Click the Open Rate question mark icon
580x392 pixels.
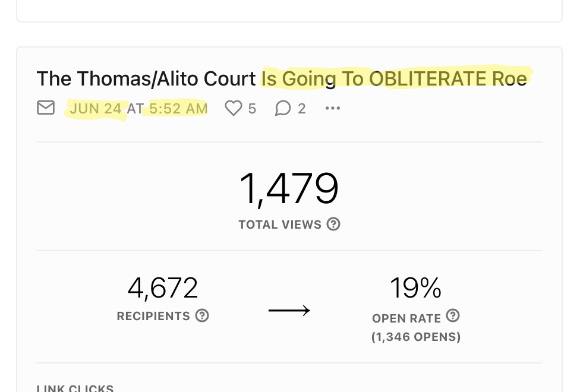453,315
